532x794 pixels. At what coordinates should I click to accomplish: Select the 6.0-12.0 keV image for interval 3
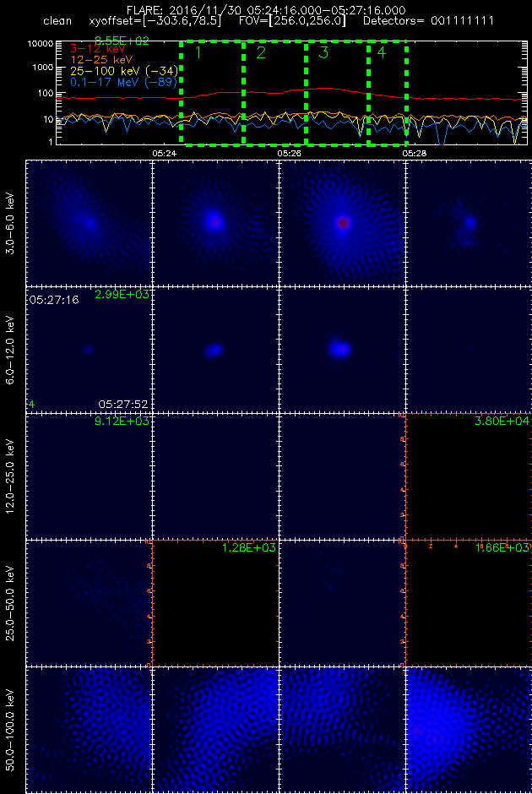pyautogui.click(x=342, y=350)
